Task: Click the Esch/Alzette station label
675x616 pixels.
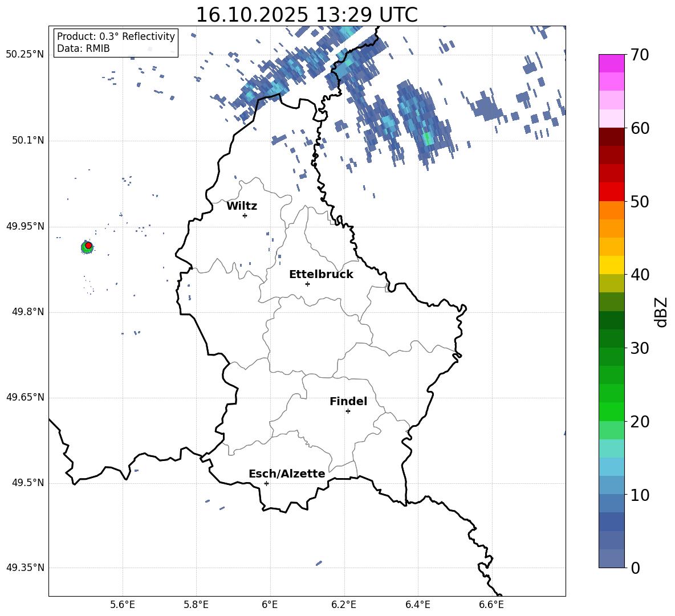Action: click(287, 474)
